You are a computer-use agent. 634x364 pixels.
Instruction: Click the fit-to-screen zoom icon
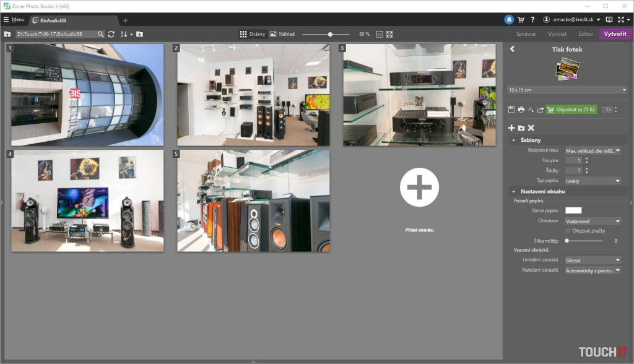(x=389, y=34)
